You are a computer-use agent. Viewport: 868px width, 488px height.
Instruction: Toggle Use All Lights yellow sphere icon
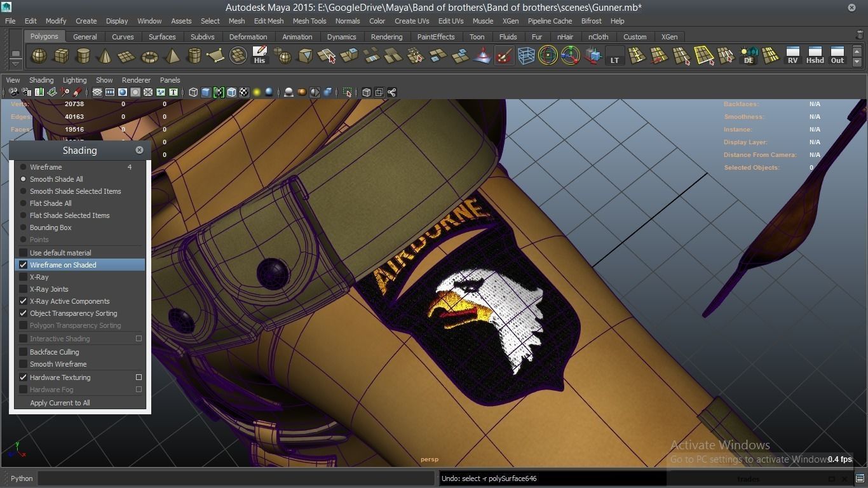coord(257,92)
